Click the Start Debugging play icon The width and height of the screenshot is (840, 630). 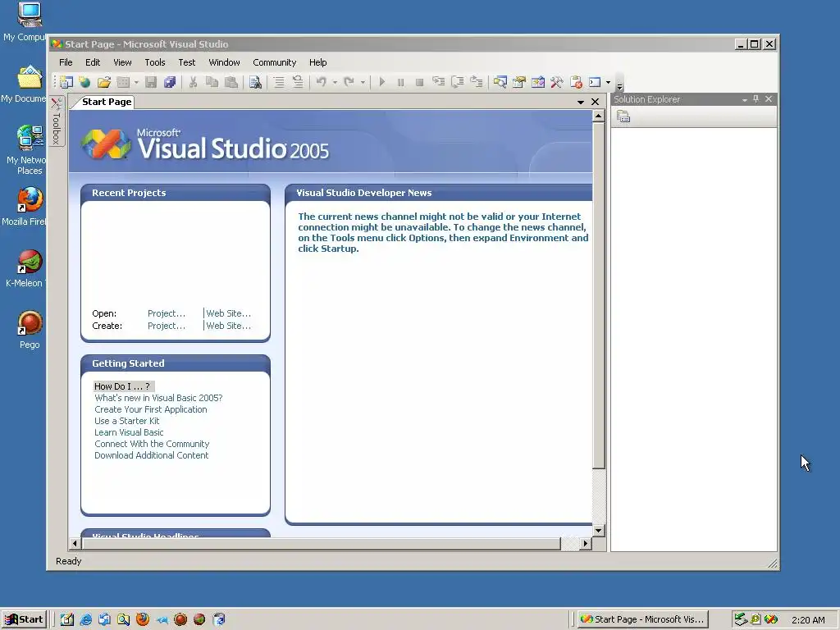click(x=382, y=82)
